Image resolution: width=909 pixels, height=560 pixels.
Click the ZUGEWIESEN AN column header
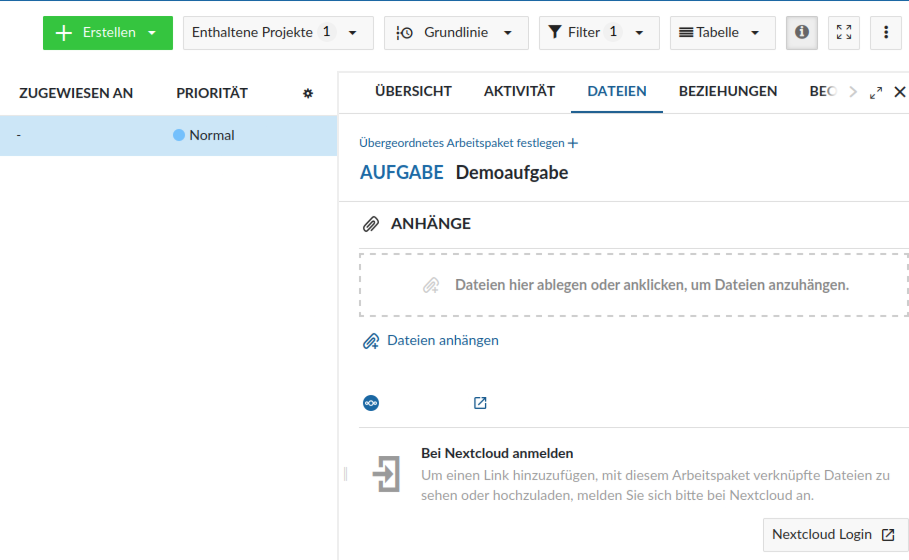tap(76, 93)
